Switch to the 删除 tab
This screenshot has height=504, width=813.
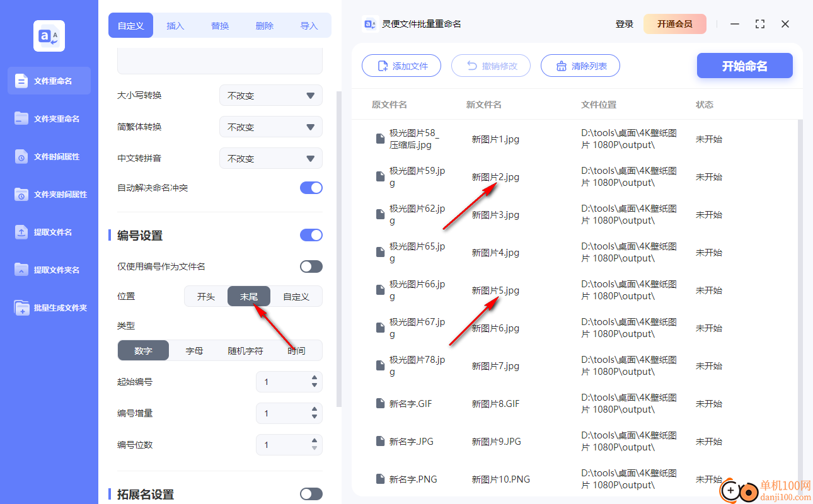click(x=265, y=26)
